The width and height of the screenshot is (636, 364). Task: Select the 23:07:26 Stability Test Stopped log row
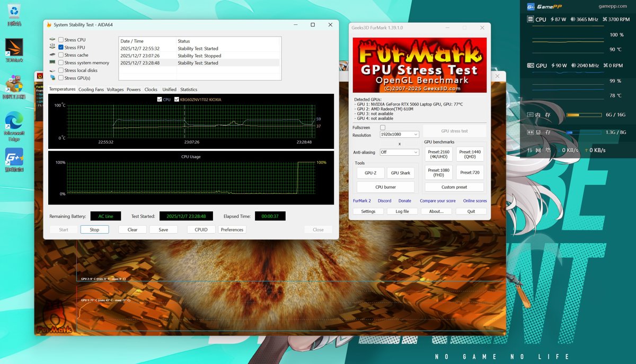[x=199, y=56]
